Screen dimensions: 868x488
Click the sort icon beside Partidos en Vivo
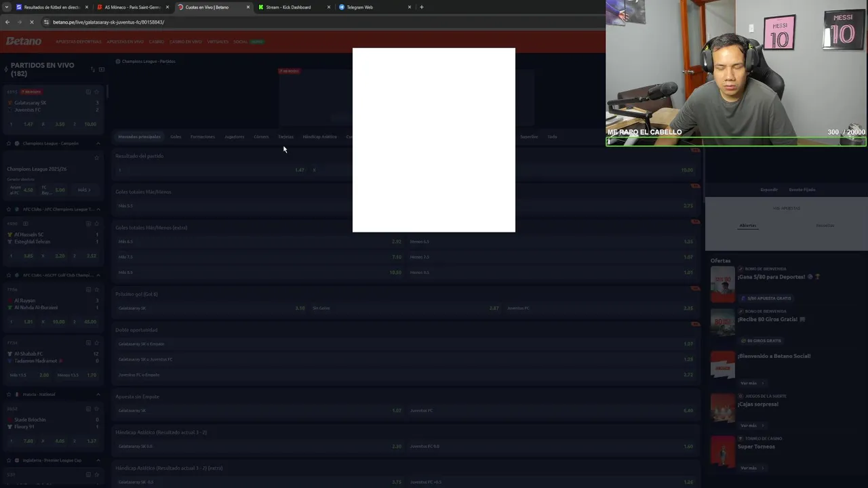[x=92, y=69]
